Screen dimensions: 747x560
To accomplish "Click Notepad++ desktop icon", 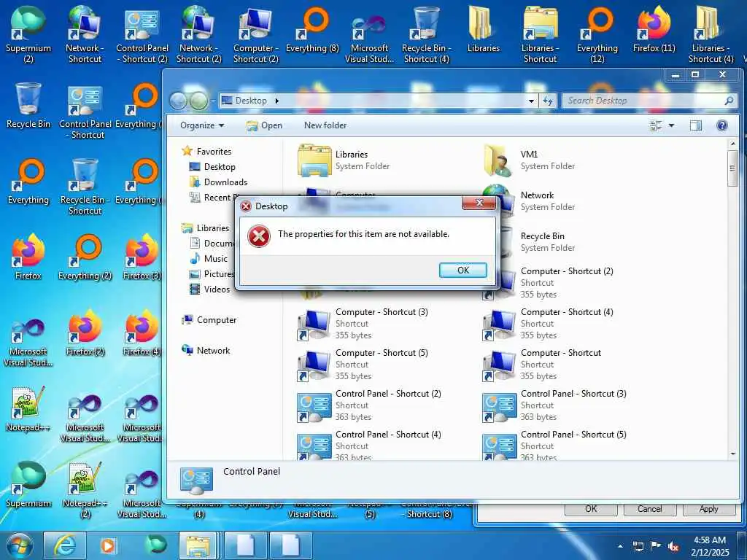I will click(28, 408).
